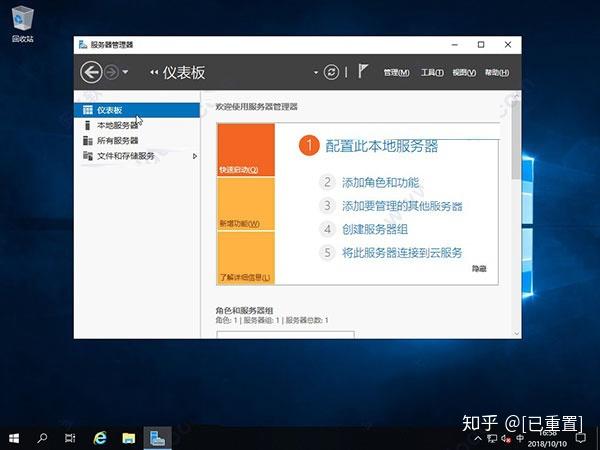
Task: Click the Task View taskbar icon
Action: [x=70, y=438]
